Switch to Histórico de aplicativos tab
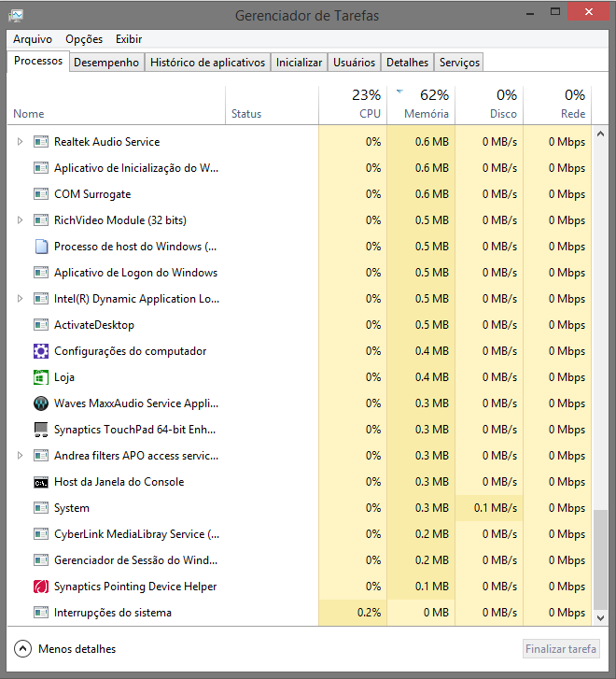The height and width of the screenshot is (679, 616). pyautogui.click(x=207, y=63)
